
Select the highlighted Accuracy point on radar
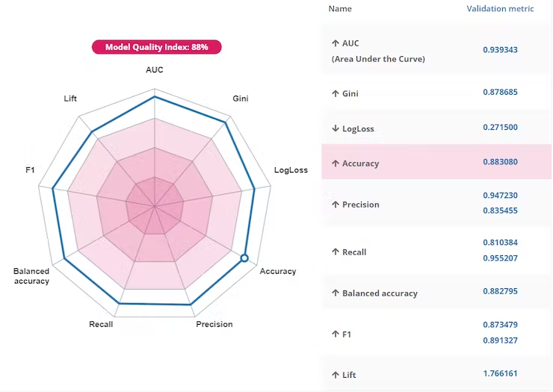coord(244,258)
